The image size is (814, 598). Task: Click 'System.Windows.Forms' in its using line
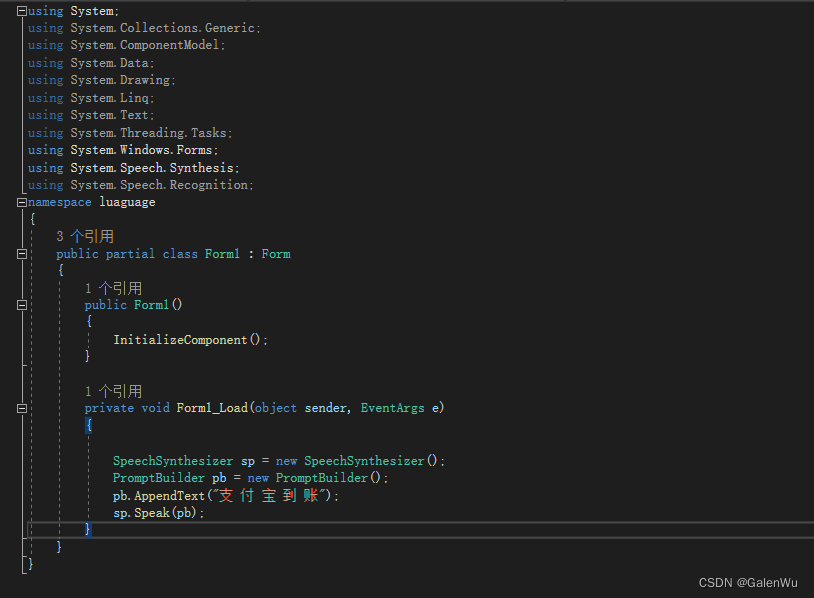click(141, 150)
